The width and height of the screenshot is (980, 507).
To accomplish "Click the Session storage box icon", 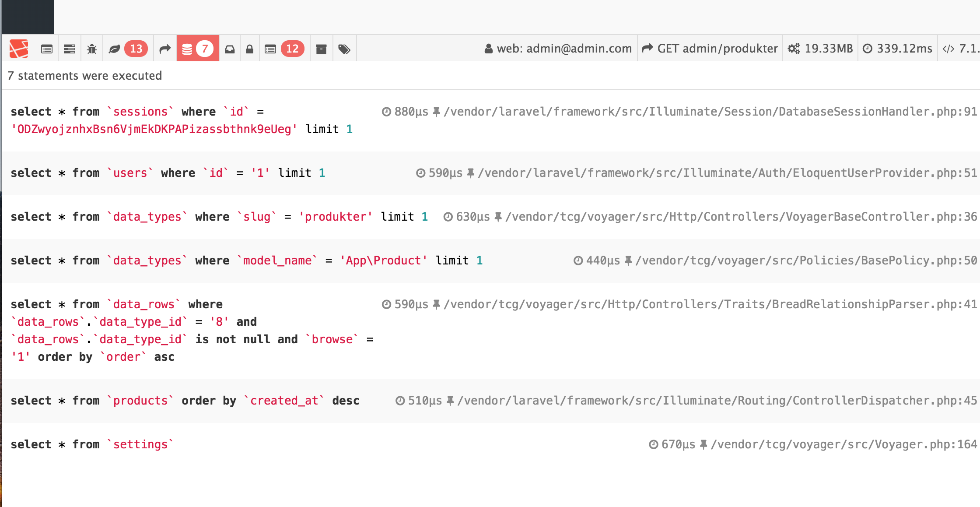I will [x=322, y=48].
